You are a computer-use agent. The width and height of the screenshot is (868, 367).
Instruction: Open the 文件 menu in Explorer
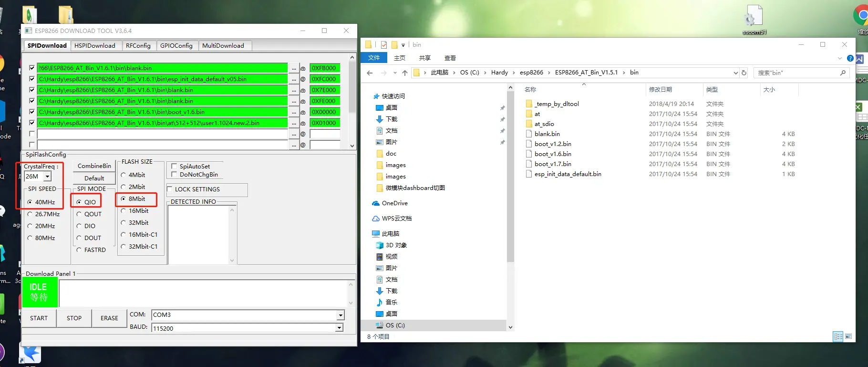[374, 58]
